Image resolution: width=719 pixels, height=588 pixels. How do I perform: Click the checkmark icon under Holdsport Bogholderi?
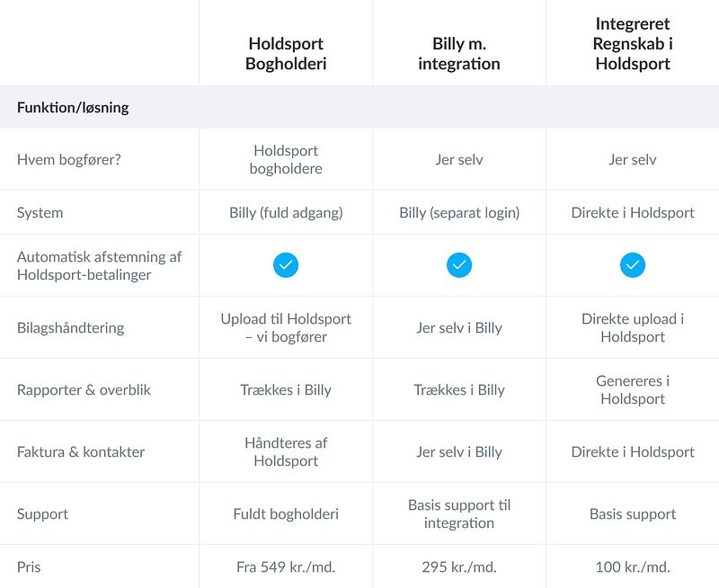286,265
